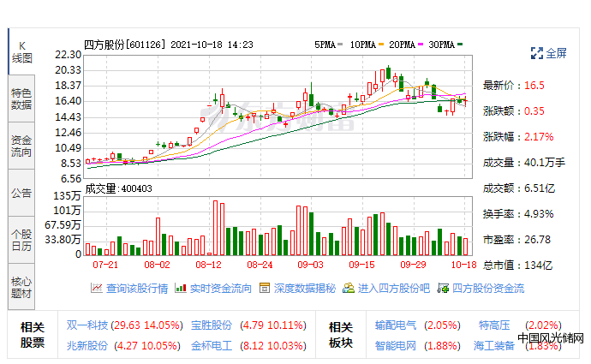The height and width of the screenshot is (364, 591).
Task: Select the K线图 tab
Action: click(x=21, y=52)
